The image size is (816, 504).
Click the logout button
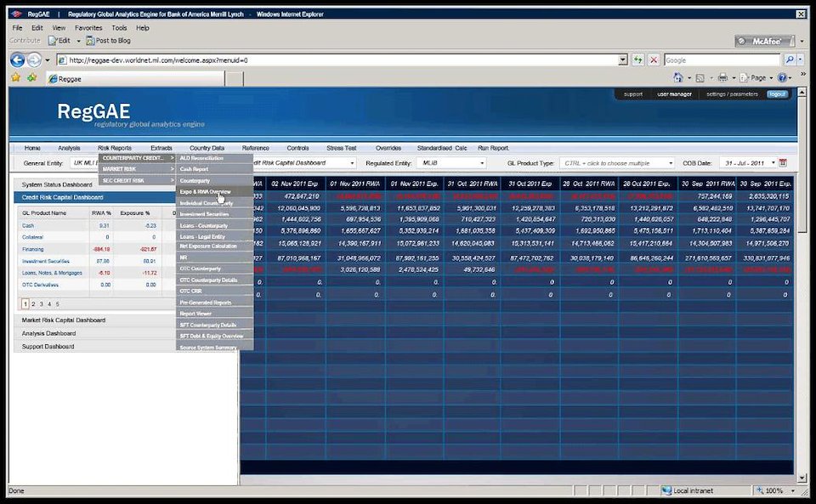point(778,94)
